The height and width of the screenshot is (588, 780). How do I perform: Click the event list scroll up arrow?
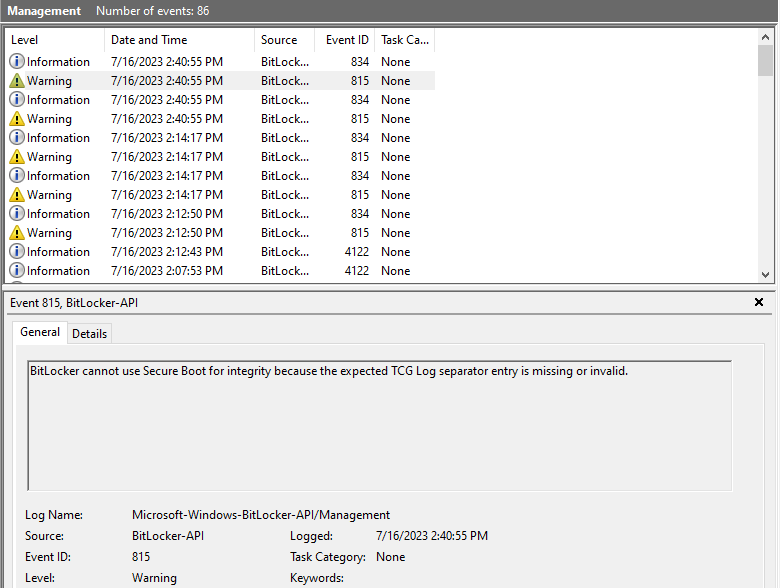pos(765,37)
